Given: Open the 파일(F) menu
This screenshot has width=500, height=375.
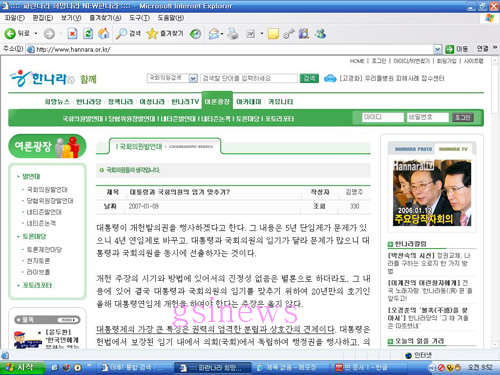Looking at the screenshot, I should (15, 18).
